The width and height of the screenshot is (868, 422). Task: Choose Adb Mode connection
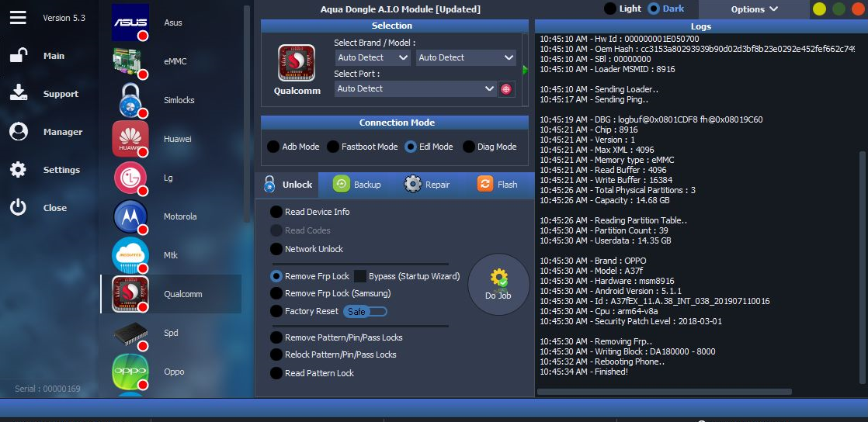[273, 147]
